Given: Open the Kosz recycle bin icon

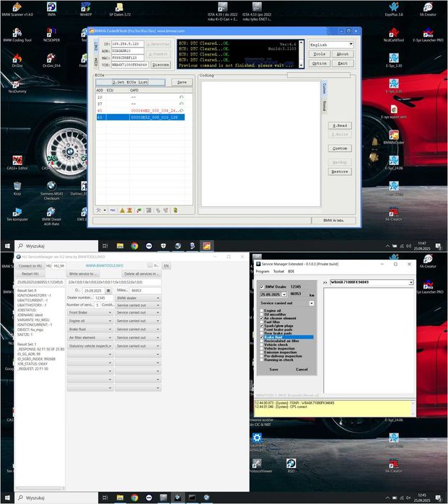Looking at the screenshot, I should pyautogui.click(x=17, y=188).
